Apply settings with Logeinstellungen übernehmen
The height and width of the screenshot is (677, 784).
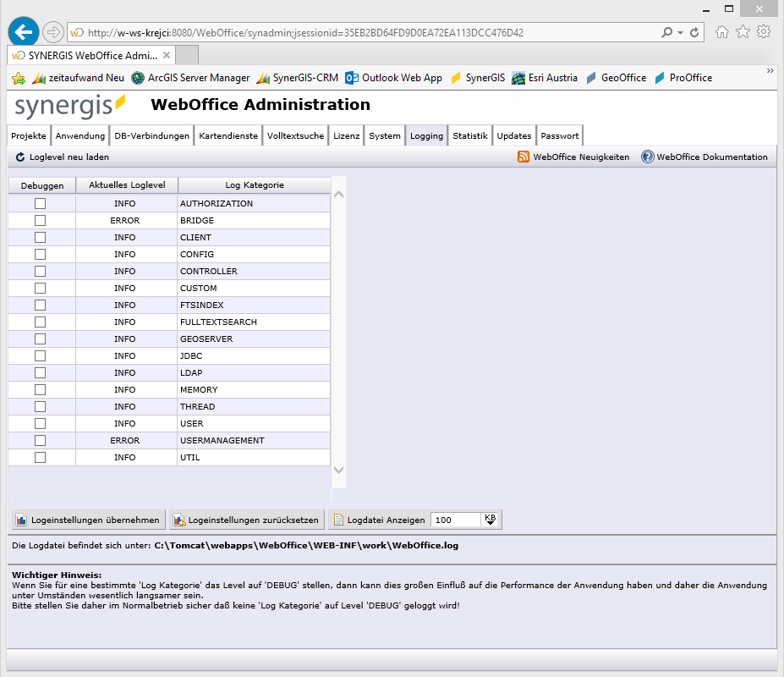point(87,520)
